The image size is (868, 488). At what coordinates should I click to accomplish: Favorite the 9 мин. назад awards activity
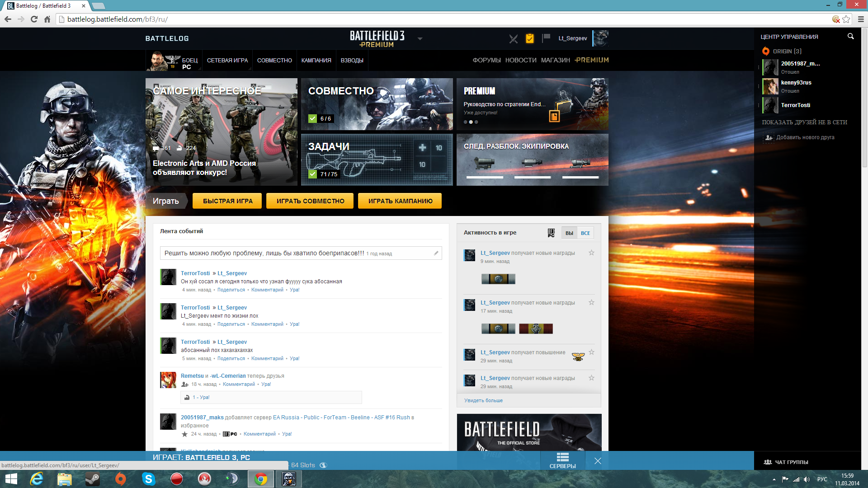(591, 253)
